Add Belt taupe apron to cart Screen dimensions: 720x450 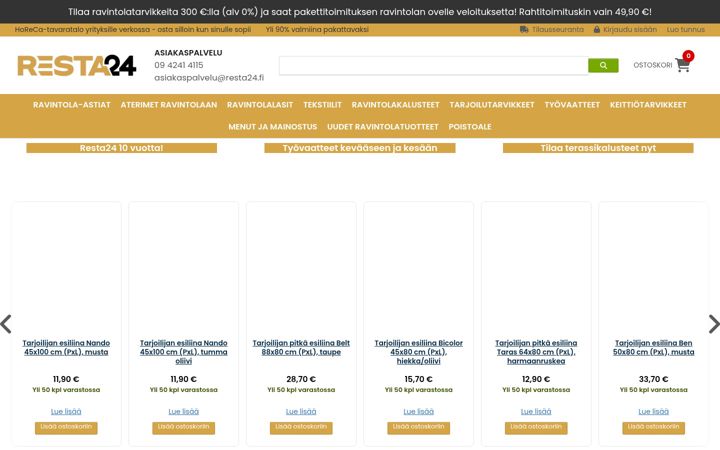pos(301,428)
